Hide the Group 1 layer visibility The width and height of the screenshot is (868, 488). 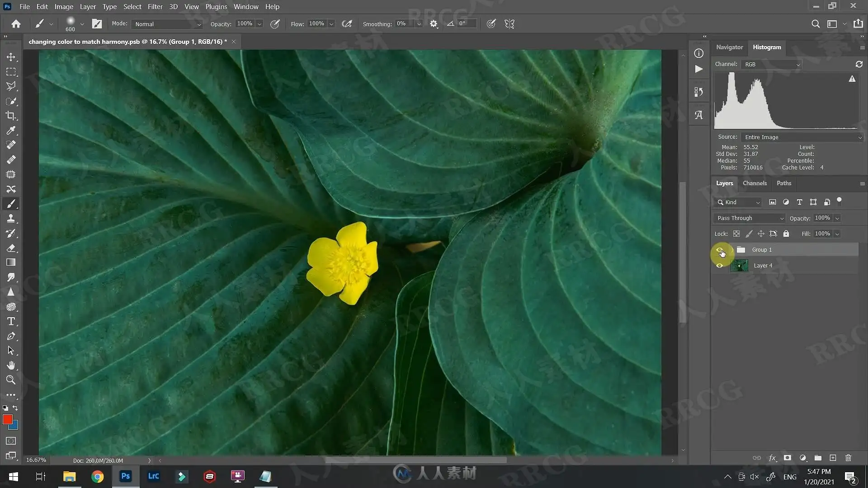[x=719, y=250]
